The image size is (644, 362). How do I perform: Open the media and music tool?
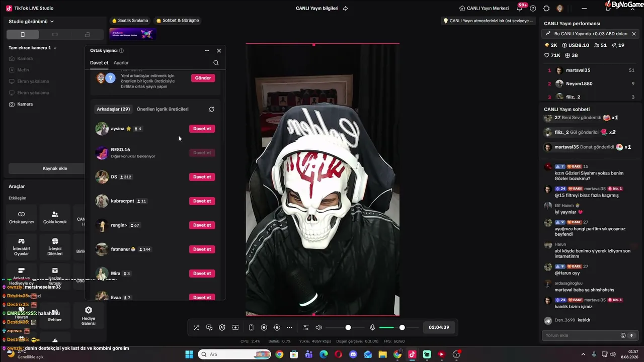(209, 327)
